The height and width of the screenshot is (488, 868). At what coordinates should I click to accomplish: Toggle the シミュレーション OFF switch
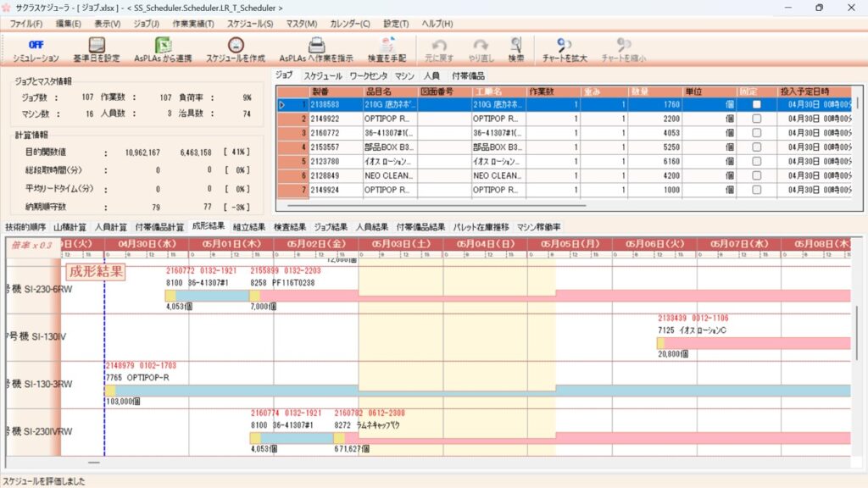[x=36, y=45]
